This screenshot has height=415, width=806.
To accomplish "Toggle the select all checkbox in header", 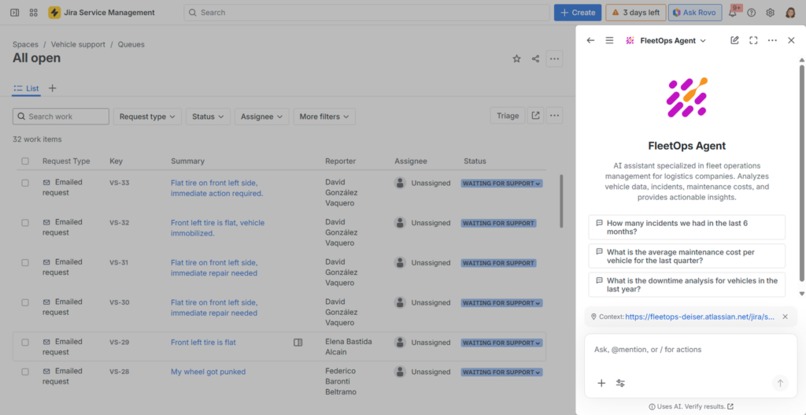I will pyautogui.click(x=25, y=161).
